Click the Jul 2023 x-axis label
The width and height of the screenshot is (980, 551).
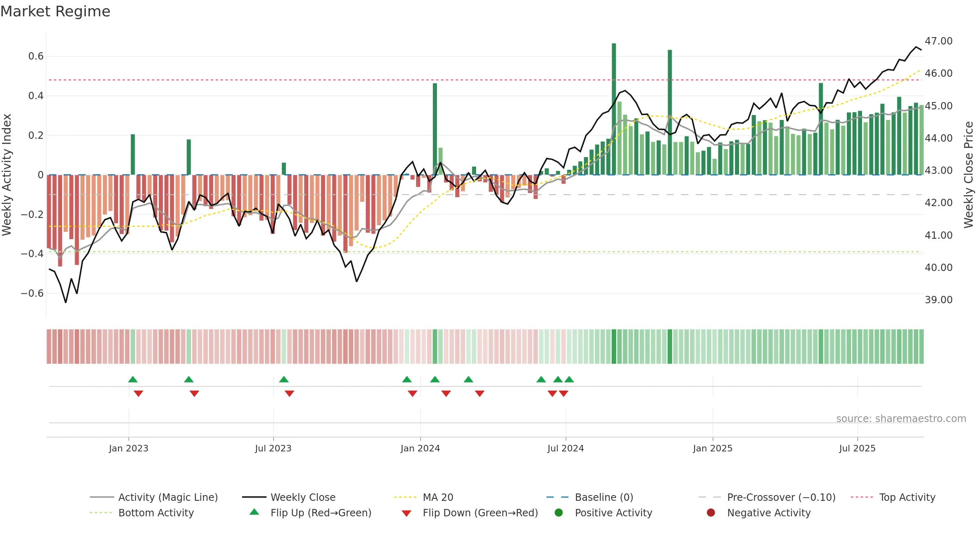(x=273, y=448)
